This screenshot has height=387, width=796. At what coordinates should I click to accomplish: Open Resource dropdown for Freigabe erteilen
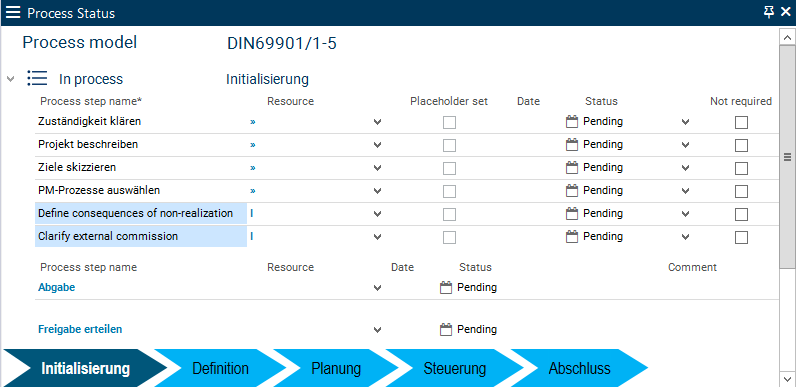click(x=377, y=330)
